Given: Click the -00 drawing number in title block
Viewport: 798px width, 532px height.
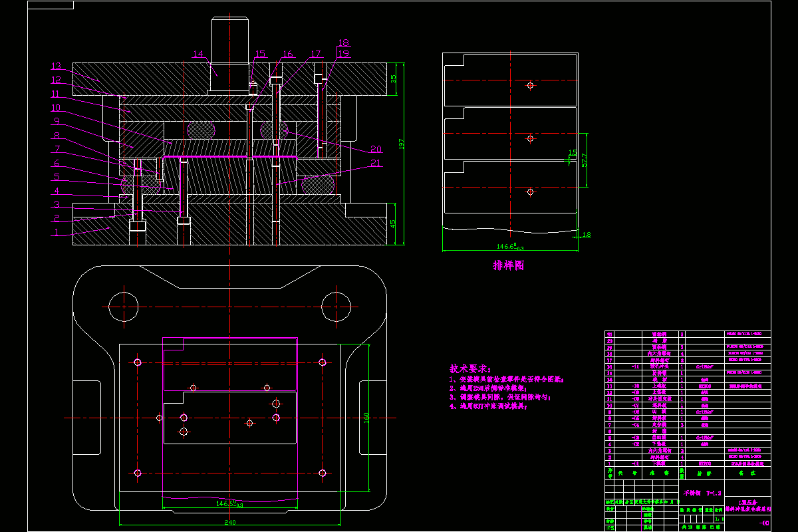Looking at the screenshot, I should coord(765,523).
